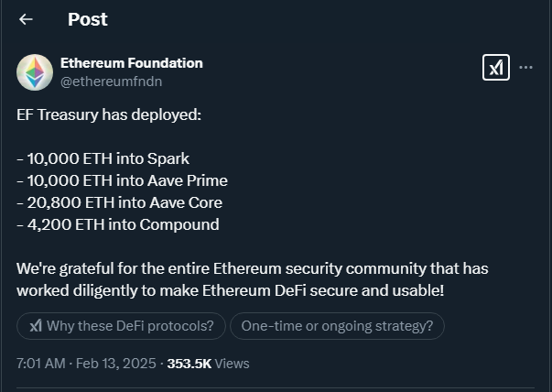This screenshot has width=552, height=392.
Task: Go back using the left arrow
Action: (x=26, y=19)
